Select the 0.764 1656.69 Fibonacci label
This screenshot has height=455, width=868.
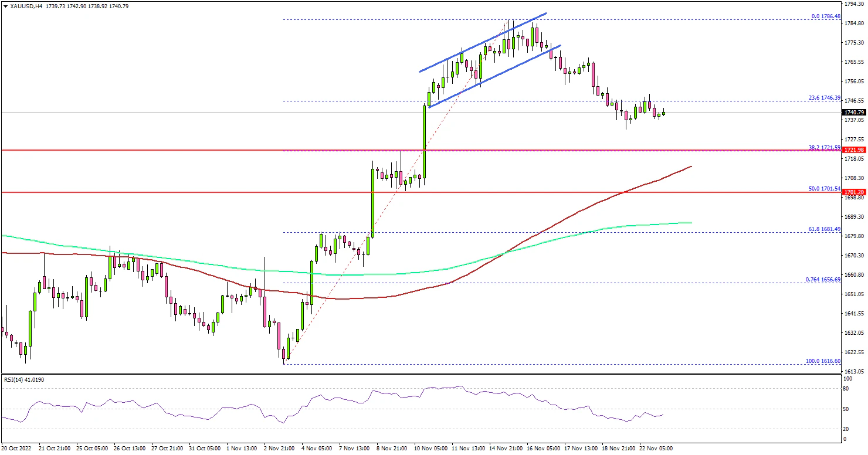823,279
